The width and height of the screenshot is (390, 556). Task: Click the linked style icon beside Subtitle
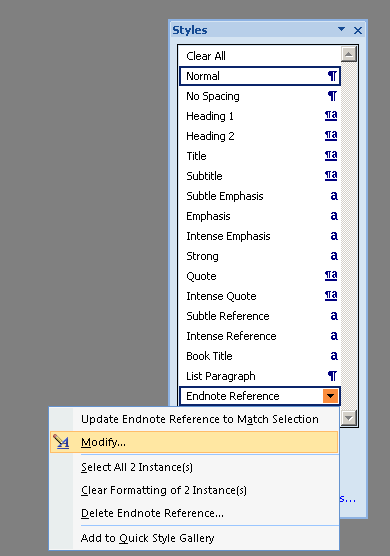(x=331, y=176)
